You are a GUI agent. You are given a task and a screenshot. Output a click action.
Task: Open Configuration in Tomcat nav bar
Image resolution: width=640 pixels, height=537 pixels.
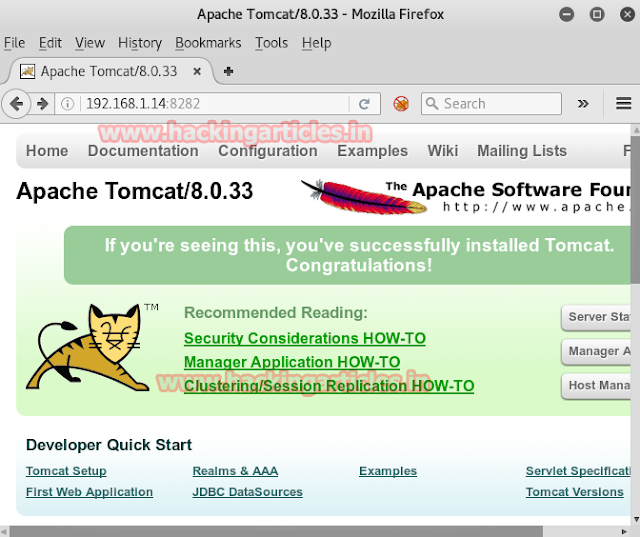pyautogui.click(x=268, y=151)
